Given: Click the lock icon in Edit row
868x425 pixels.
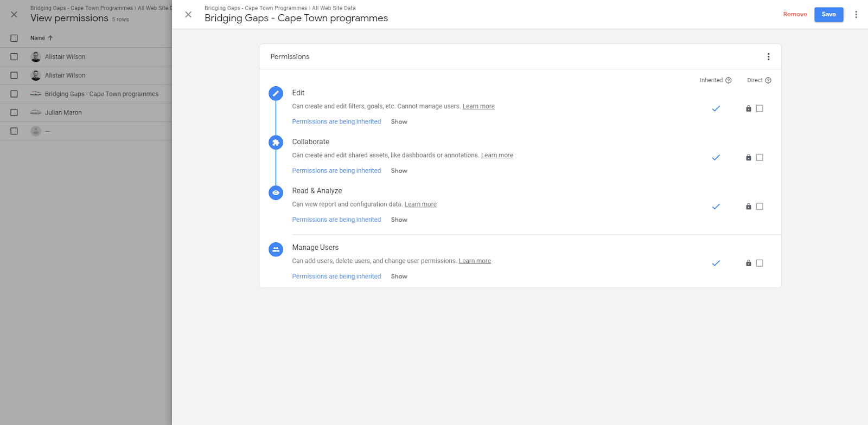Looking at the screenshot, I should [749, 108].
